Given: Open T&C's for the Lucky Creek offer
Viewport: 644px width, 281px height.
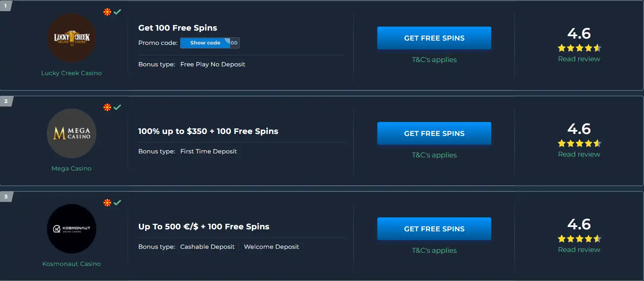Looking at the screenshot, I should 434,60.
